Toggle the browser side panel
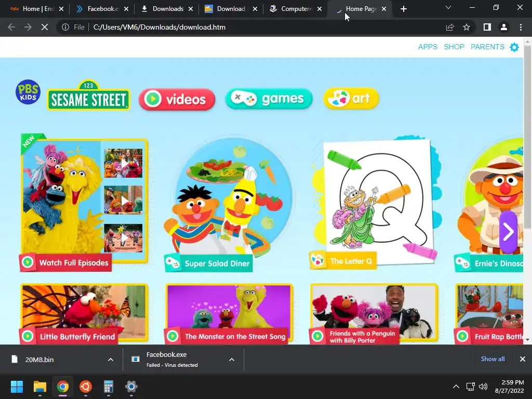The width and height of the screenshot is (532, 399). [x=487, y=27]
